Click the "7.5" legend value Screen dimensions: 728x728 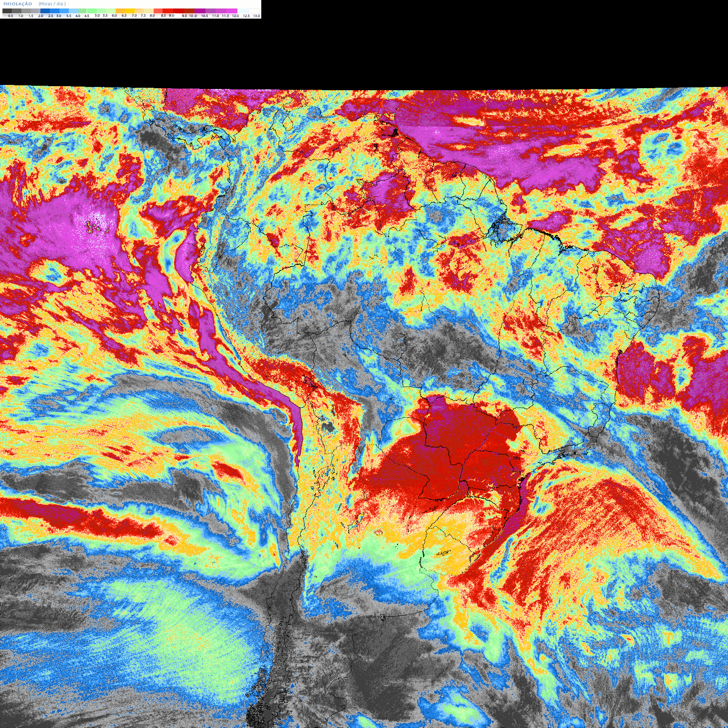tap(143, 15)
